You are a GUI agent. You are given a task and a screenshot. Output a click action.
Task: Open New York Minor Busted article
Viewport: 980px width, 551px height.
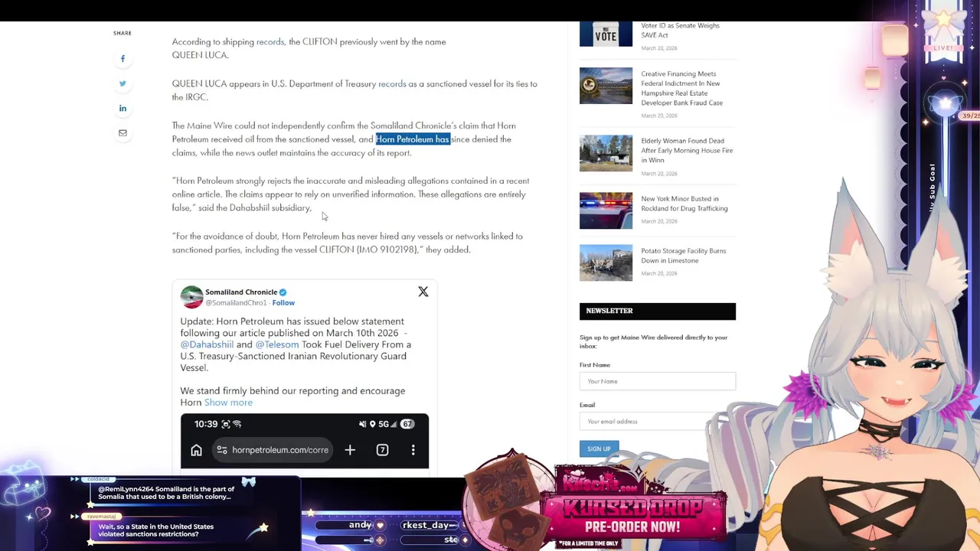(x=684, y=204)
